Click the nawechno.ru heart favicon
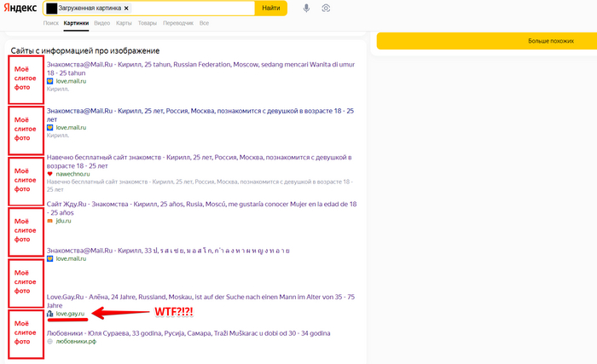 click(x=50, y=174)
